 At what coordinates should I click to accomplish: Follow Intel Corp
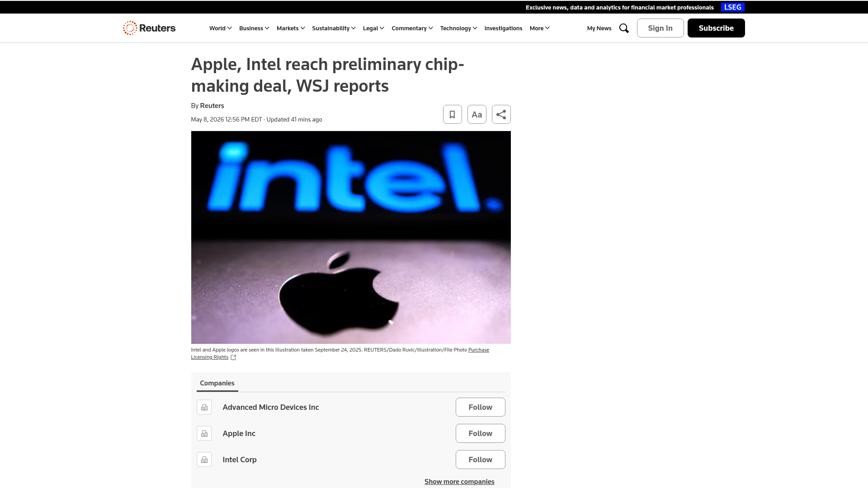pos(480,460)
